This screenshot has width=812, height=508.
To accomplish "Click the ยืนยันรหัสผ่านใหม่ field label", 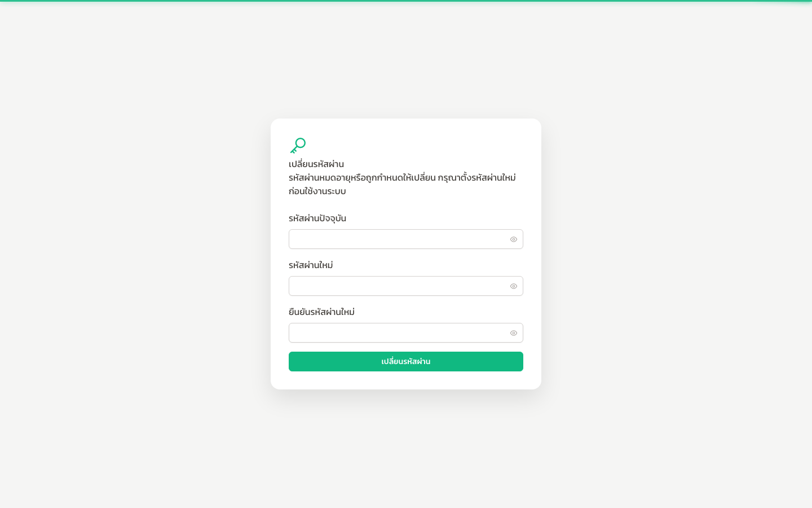I will pos(321,312).
